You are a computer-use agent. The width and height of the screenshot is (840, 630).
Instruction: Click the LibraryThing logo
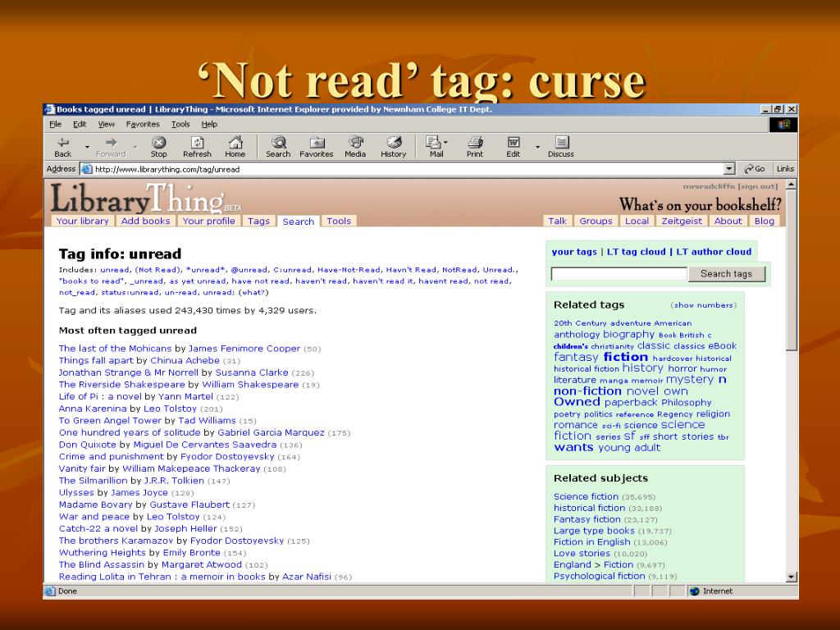tap(146, 199)
